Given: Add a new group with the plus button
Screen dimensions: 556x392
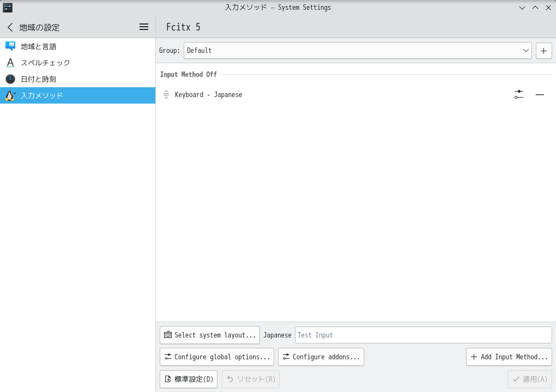Looking at the screenshot, I should (x=543, y=51).
